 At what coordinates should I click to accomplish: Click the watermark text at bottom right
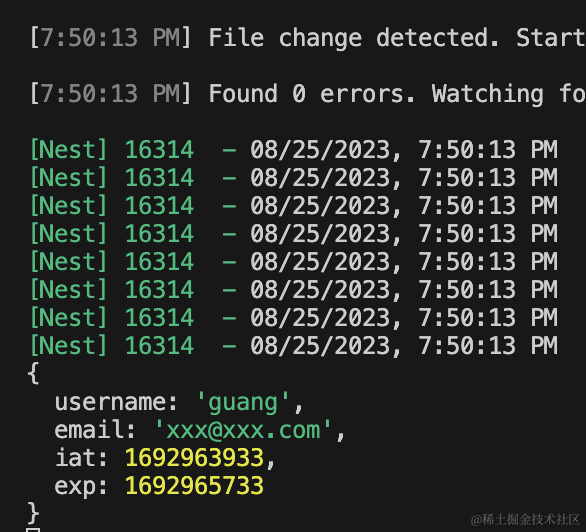[525, 519]
